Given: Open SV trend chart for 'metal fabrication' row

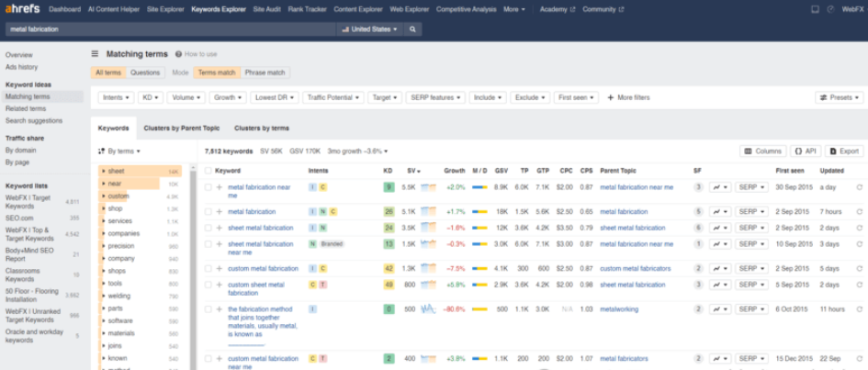Looking at the screenshot, I should [428, 212].
